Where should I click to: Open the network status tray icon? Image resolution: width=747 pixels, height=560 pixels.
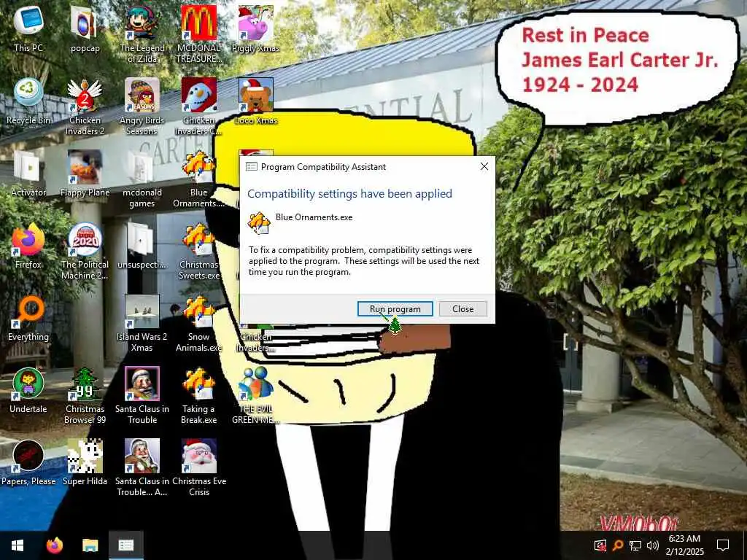pyautogui.click(x=635, y=545)
